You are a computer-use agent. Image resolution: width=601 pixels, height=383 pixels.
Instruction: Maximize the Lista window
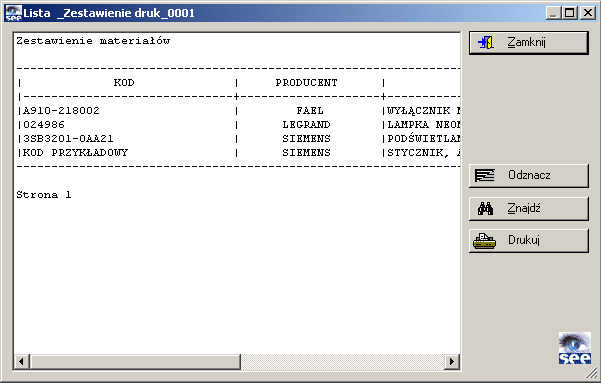[570, 13]
